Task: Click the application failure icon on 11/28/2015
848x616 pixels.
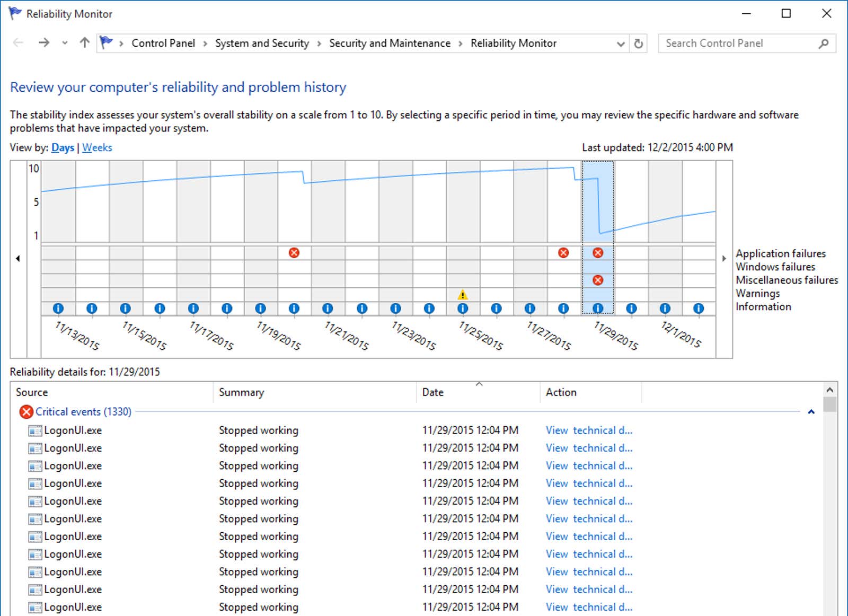Action: (x=564, y=253)
